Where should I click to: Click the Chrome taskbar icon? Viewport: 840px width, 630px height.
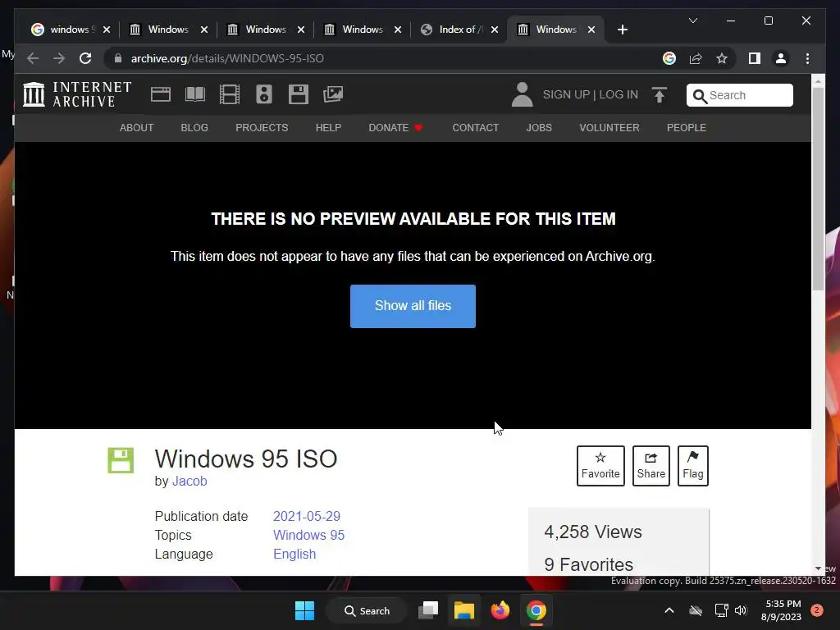(x=536, y=610)
